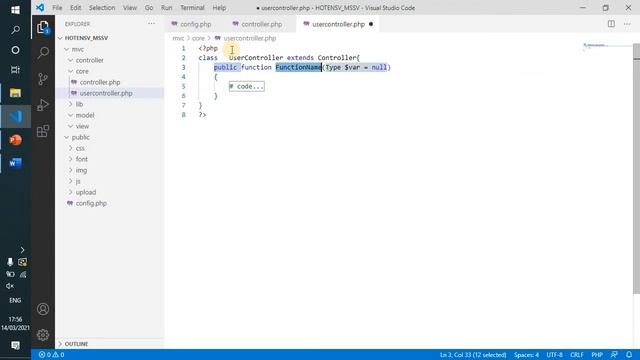Open the Terminal menu

pyautogui.click(x=192, y=8)
